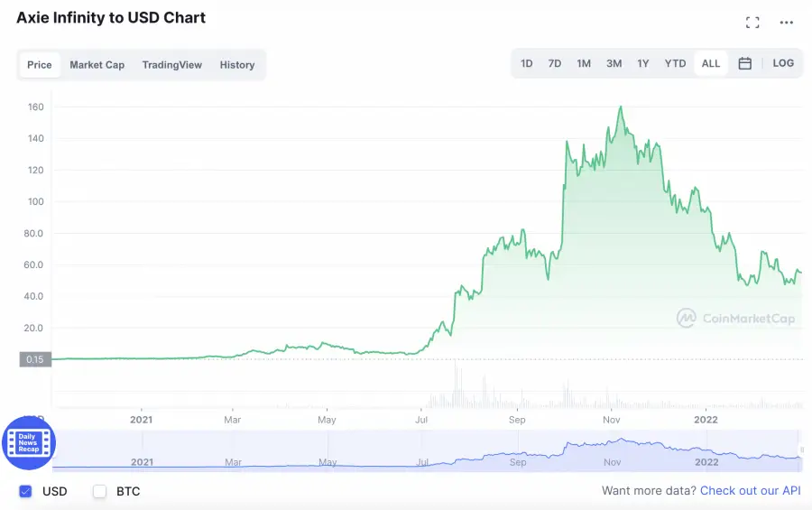The height and width of the screenshot is (510, 812).
Task: Select the 1D time range
Action: coord(527,64)
